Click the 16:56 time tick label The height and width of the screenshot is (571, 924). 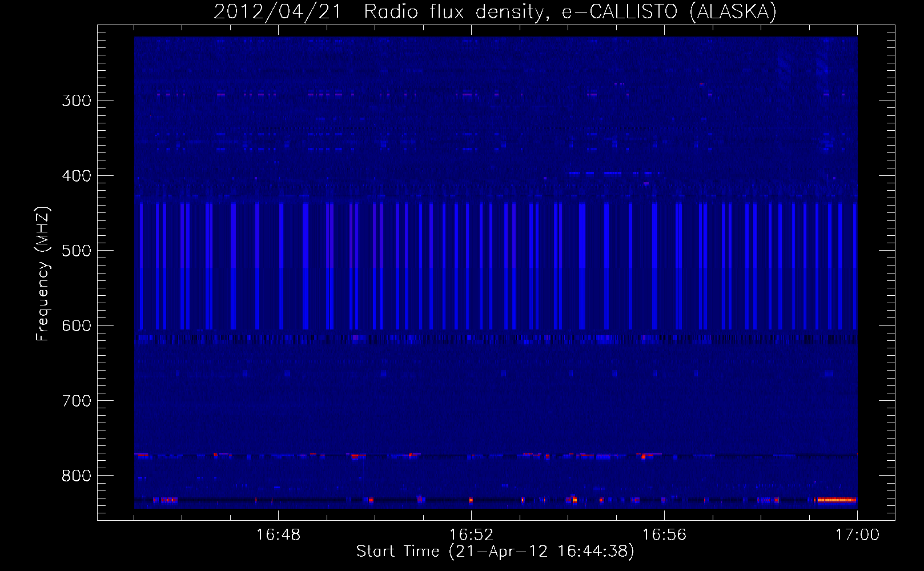(664, 535)
